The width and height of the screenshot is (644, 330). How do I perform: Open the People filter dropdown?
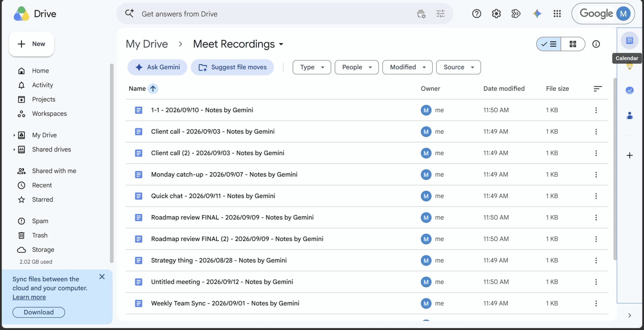[x=357, y=67]
